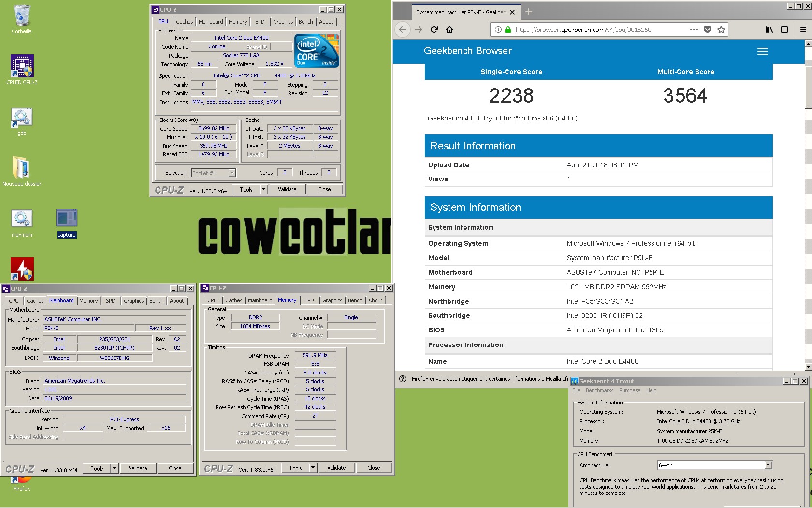The image size is (812, 508).
Task: Go back in the Firefox browser
Action: pyautogui.click(x=403, y=30)
